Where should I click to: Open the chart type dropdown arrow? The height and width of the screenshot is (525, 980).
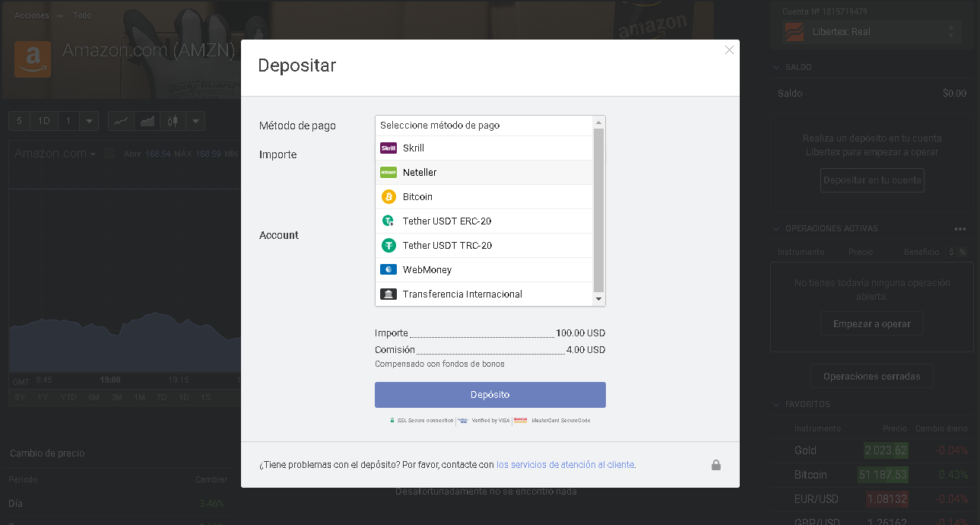tap(195, 121)
